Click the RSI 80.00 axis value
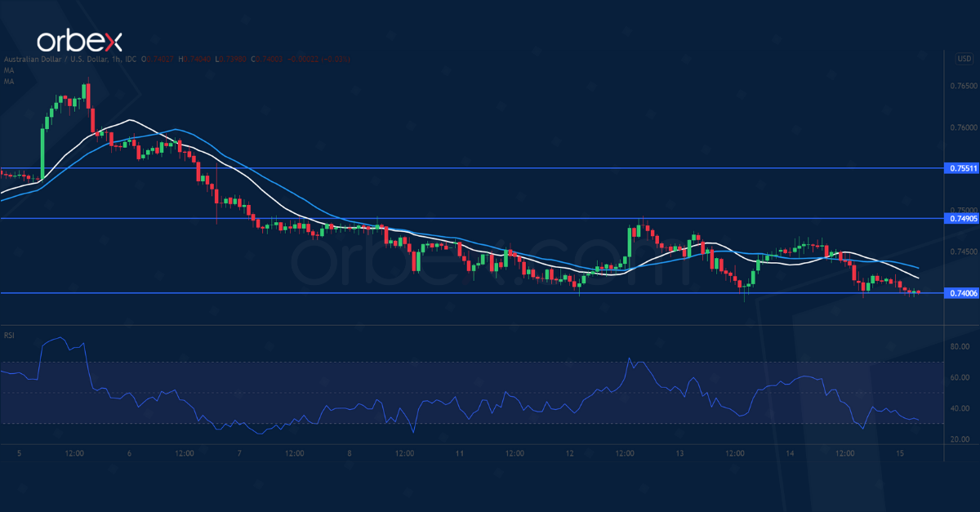 [960, 347]
